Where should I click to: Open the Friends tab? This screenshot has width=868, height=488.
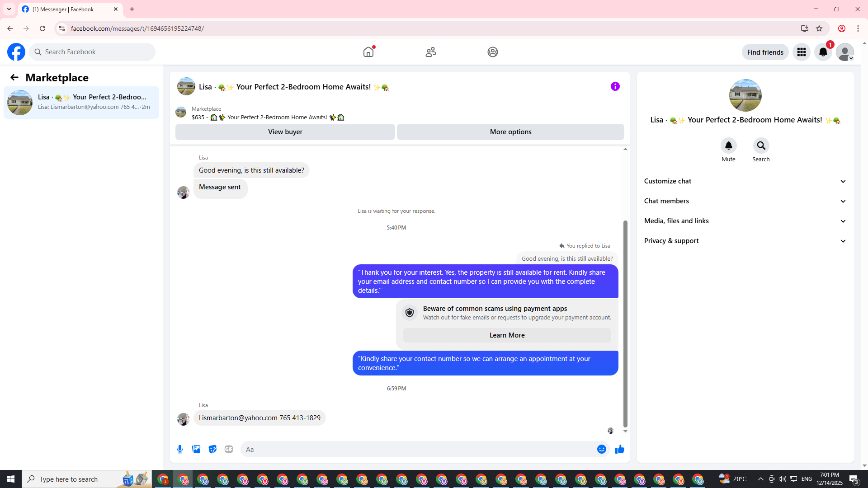coord(430,52)
